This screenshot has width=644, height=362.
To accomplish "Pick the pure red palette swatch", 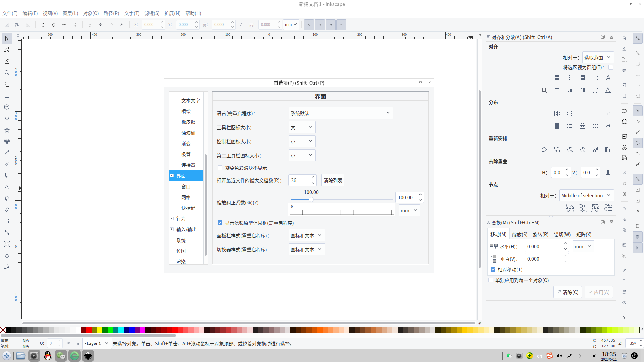I will [89, 330].
